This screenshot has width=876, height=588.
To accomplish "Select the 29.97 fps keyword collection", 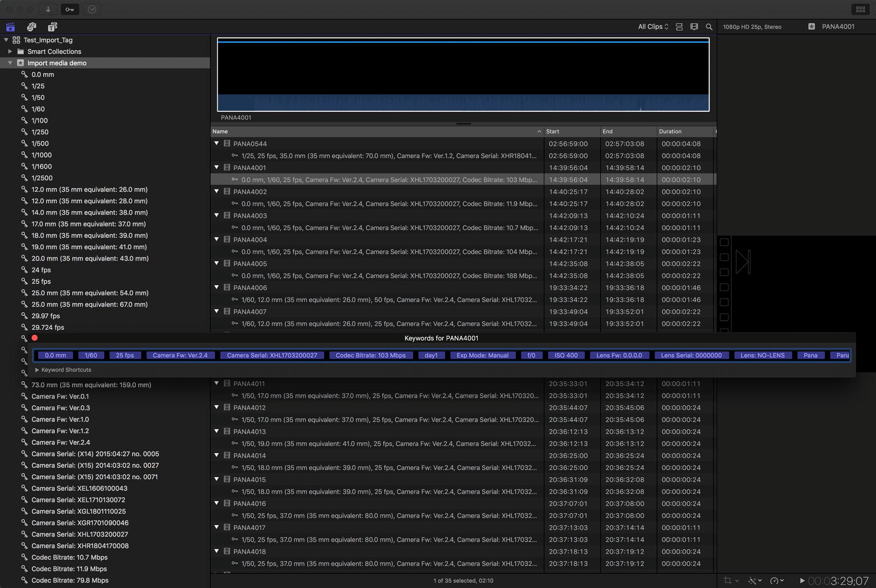I will 46,316.
